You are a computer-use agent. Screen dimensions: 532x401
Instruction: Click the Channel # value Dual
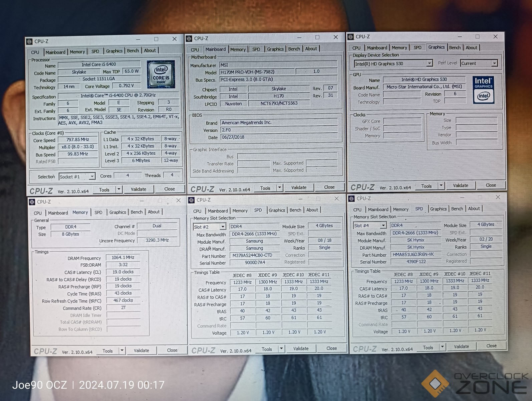(x=157, y=226)
